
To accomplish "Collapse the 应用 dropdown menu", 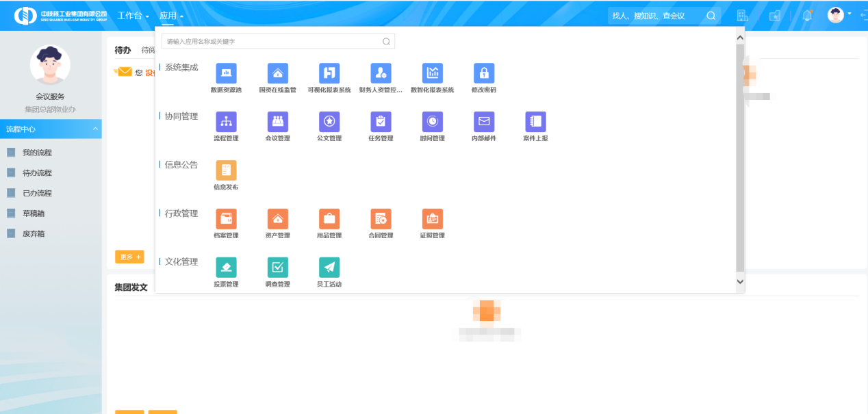I will tap(170, 16).
